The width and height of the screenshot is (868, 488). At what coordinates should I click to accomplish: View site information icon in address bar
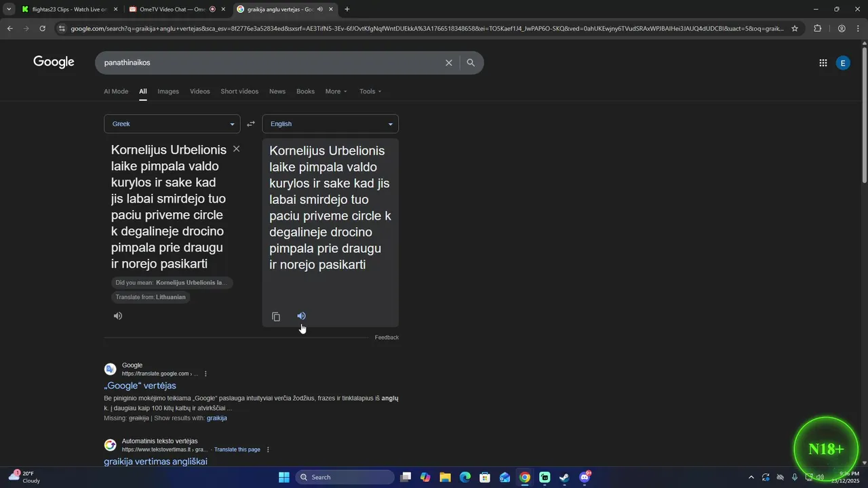pyautogui.click(x=62, y=28)
